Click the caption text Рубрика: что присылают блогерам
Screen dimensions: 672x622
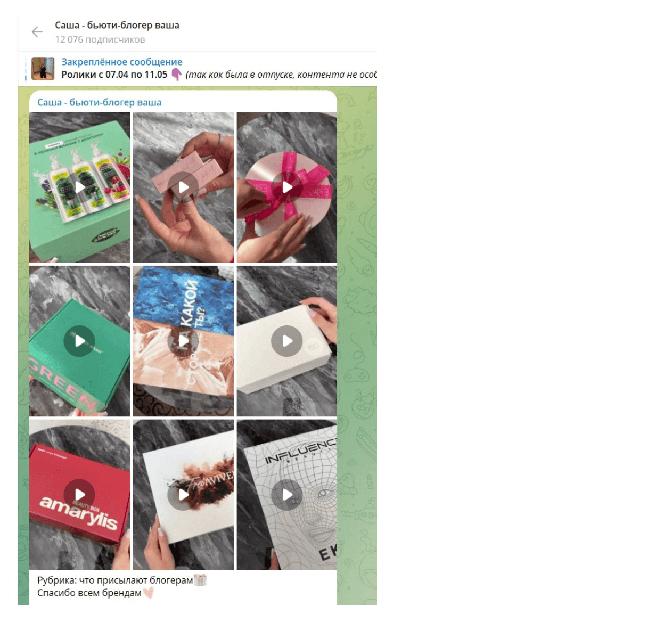(x=115, y=580)
